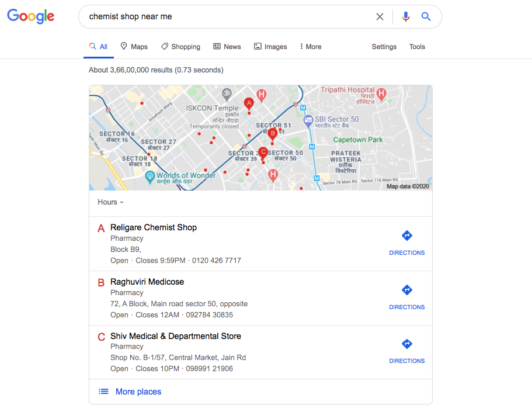
Task: Click map pin C marker
Action: [x=263, y=153]
